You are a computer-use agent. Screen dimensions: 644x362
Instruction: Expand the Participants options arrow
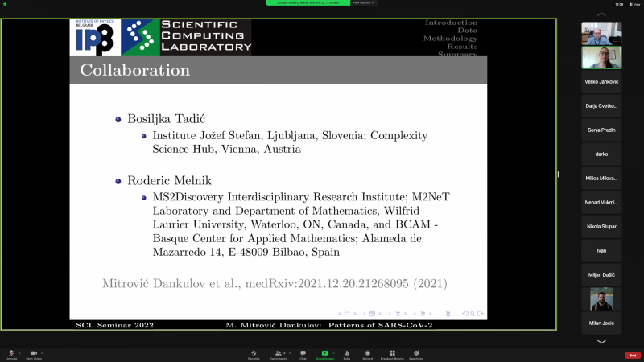(x=290, y=353)
